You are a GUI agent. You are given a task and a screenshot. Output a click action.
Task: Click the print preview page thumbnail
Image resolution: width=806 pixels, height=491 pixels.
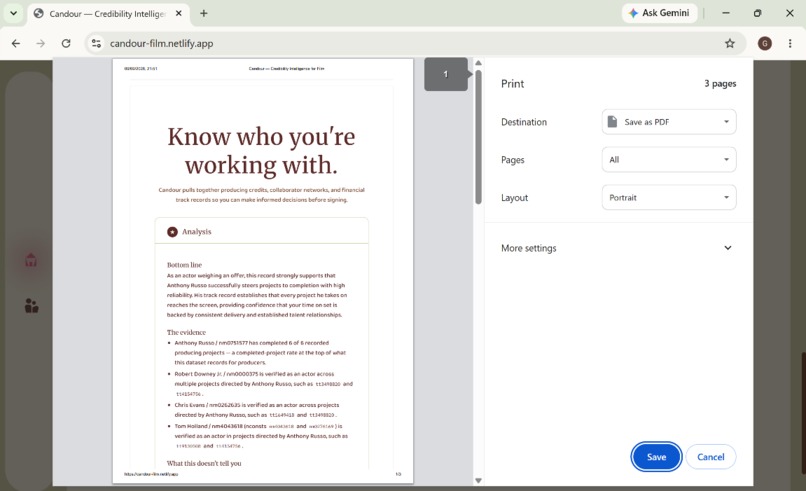(x=263, y=271)
